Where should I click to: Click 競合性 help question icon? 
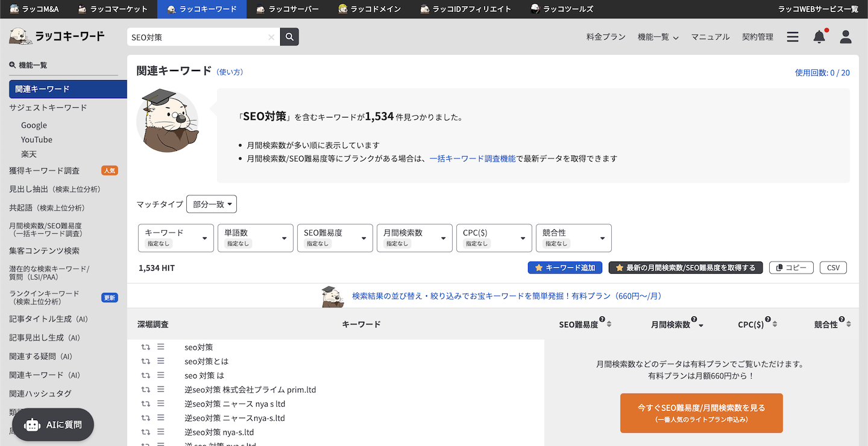841,319
